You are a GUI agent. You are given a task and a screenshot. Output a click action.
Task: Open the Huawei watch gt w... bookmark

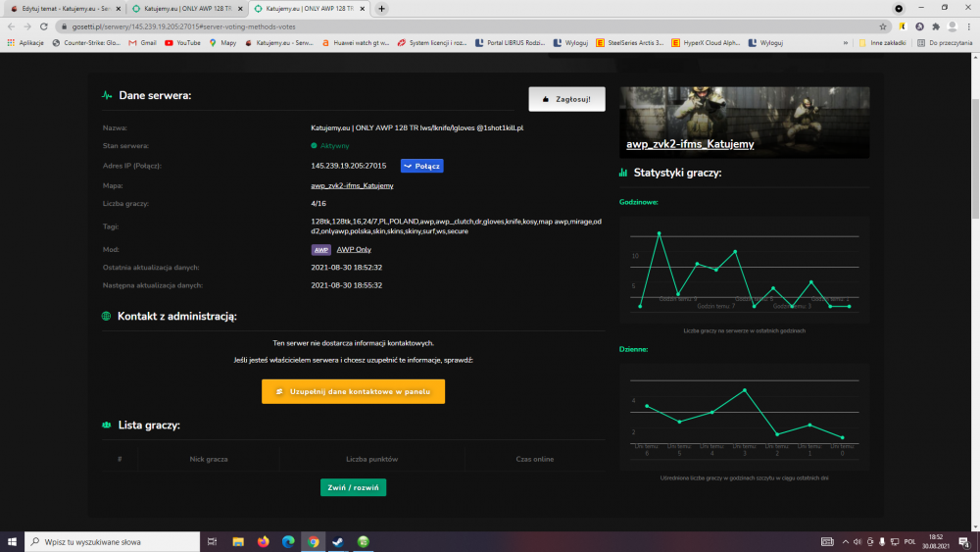click(x=356, y=42)
